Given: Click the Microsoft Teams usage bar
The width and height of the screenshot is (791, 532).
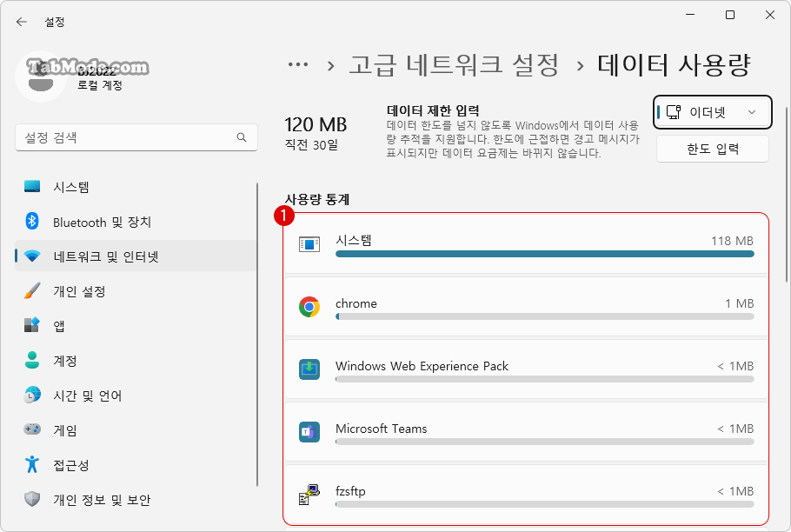Looking at the screenshot, I should tap(544, 442).
